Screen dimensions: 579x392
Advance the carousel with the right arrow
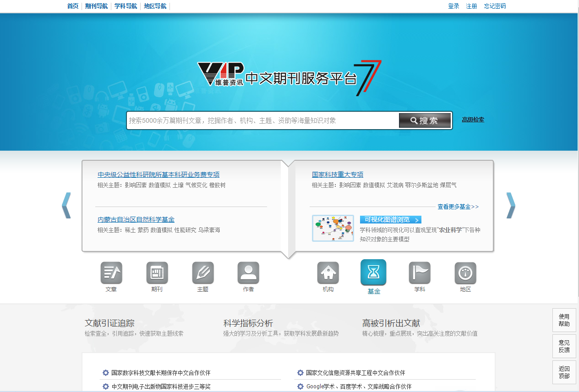click(510, 205)
